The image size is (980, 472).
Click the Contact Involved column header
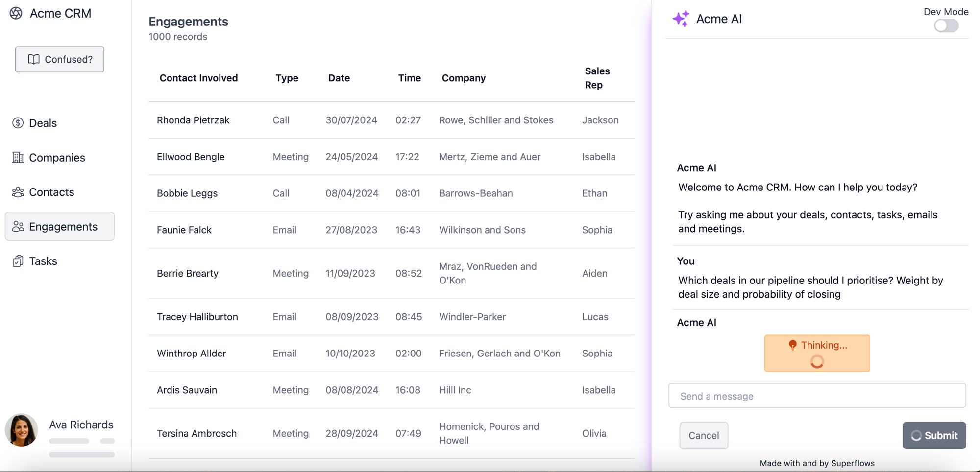coord(198,78)
